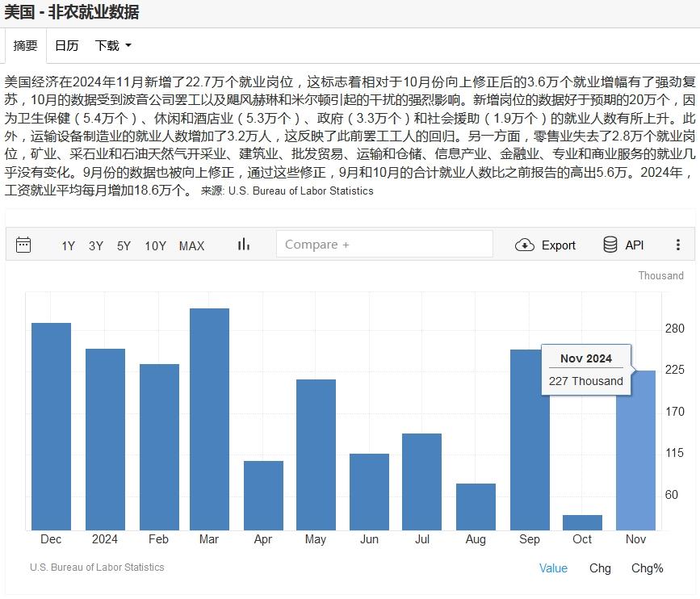Screen dimensions: 700x599
Task: Select the 10Y time range
Action: (155, 245)
